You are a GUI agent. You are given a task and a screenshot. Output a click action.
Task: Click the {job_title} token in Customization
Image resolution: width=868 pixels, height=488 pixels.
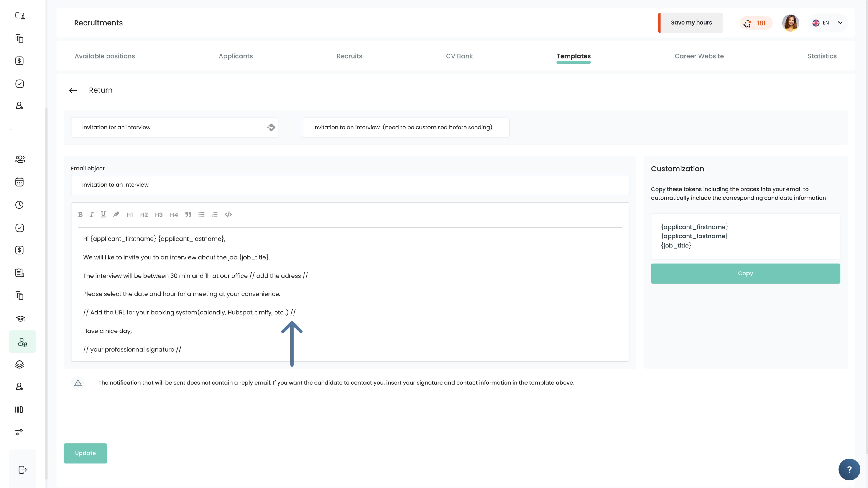pyautogui.click(x=676, y=246)
